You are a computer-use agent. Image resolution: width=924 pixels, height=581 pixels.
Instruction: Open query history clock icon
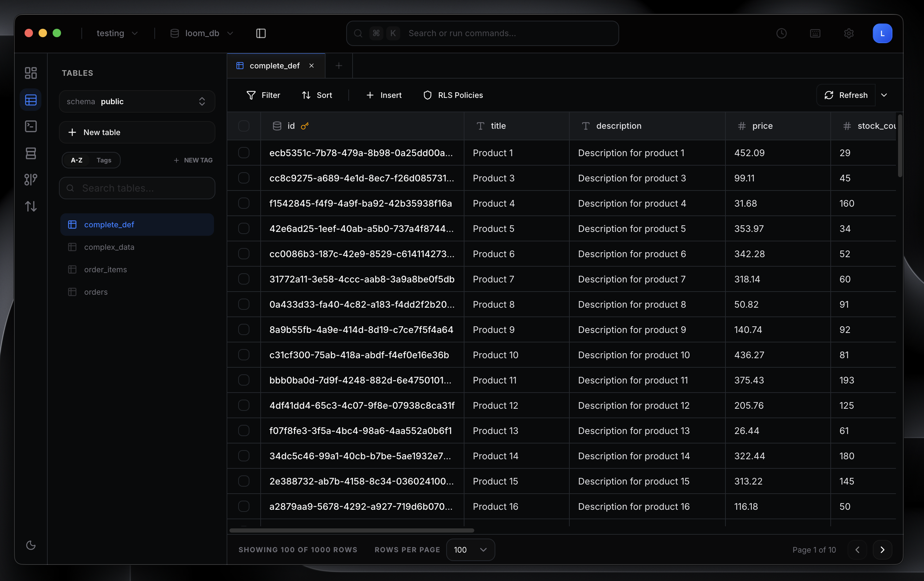781,33
